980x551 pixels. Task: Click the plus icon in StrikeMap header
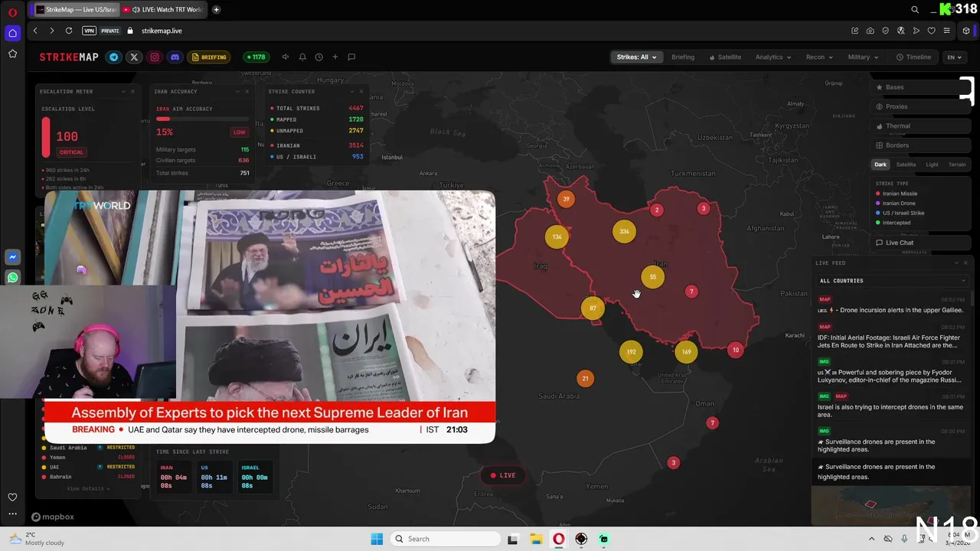point(335,57)
